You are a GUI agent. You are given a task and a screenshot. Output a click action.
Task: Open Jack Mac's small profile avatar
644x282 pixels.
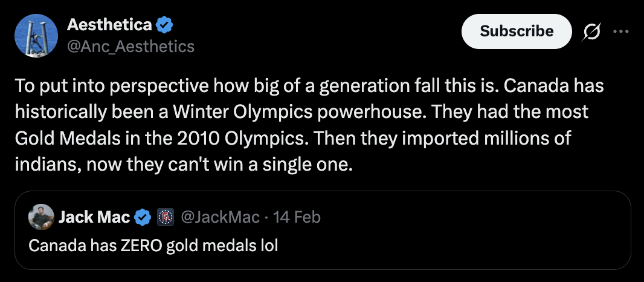41,217
